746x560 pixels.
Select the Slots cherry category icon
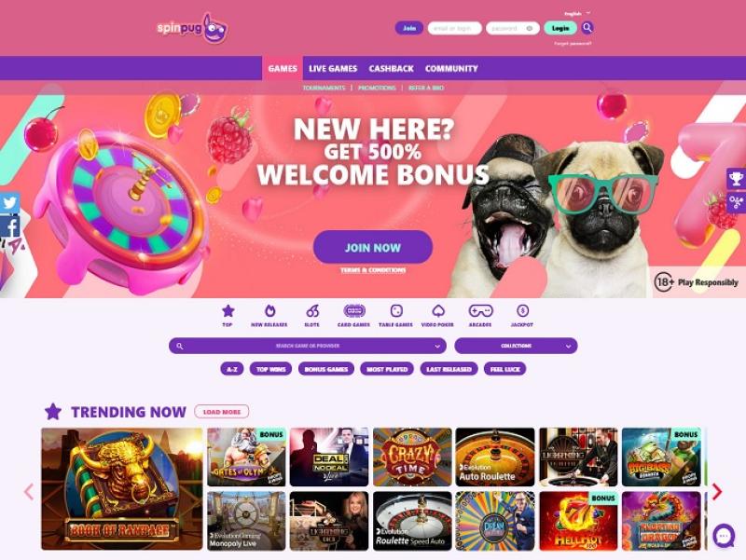(x=312, y=311)
